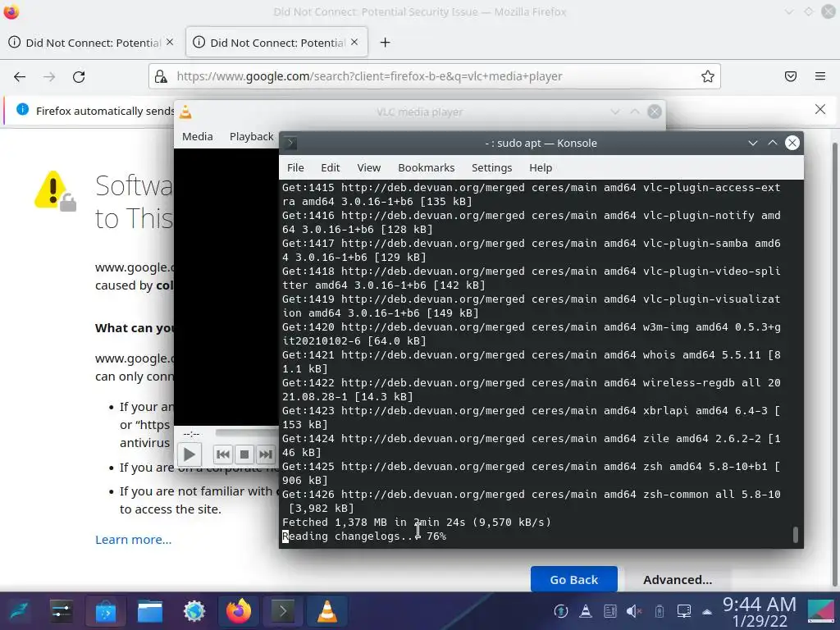Click 'Fetched 1,378 MB' line in Konsole
This screenshot has height=630, width=840.
[416, 523]
